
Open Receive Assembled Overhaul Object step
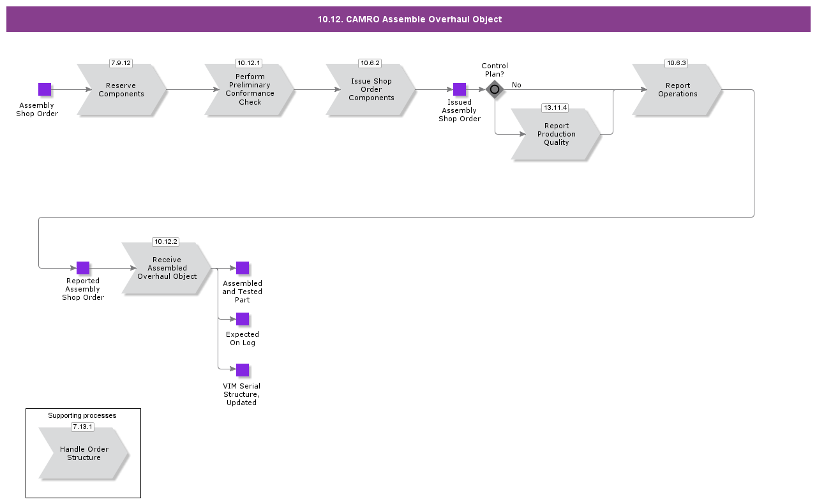(x=167, y=268)
